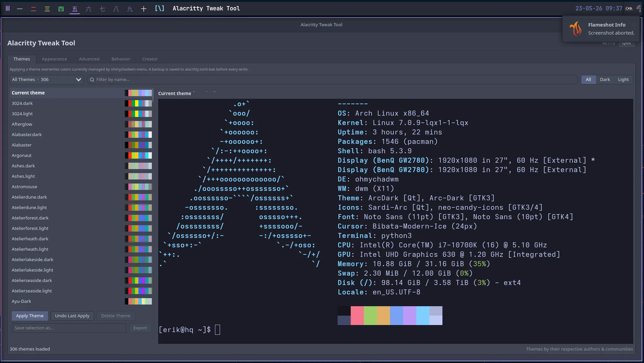Click the Ayu-Dark color palette swatch
Screen dimensions: 644x363
pos(138,301)
